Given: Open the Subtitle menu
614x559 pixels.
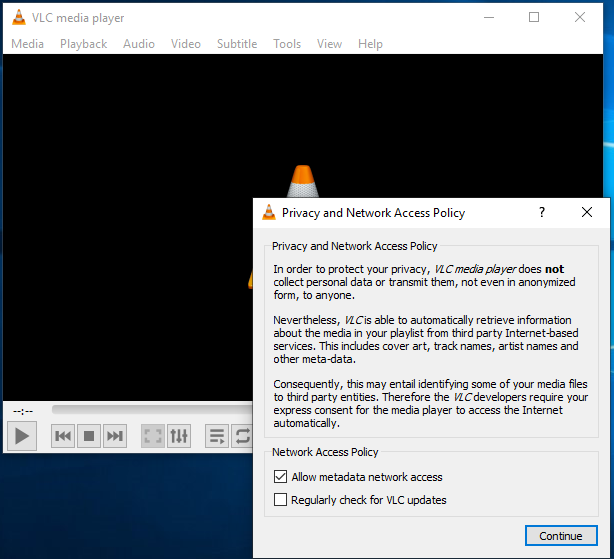Looking at the screenshot, I should point(237,44).
